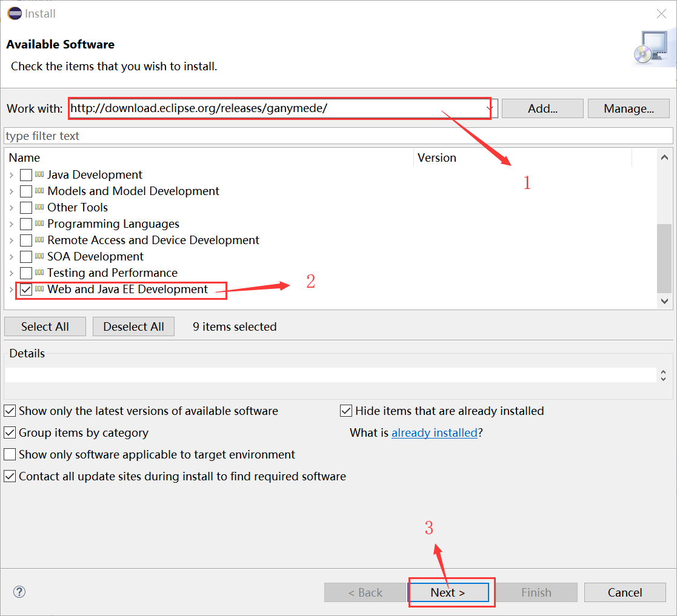Screen dimensions: 677x616
Task: Click the Other Tools category icon
Action: pos(39,207)
